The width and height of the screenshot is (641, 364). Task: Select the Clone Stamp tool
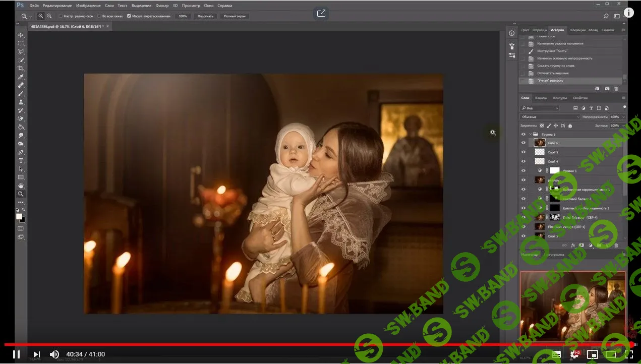pos(21,102)
